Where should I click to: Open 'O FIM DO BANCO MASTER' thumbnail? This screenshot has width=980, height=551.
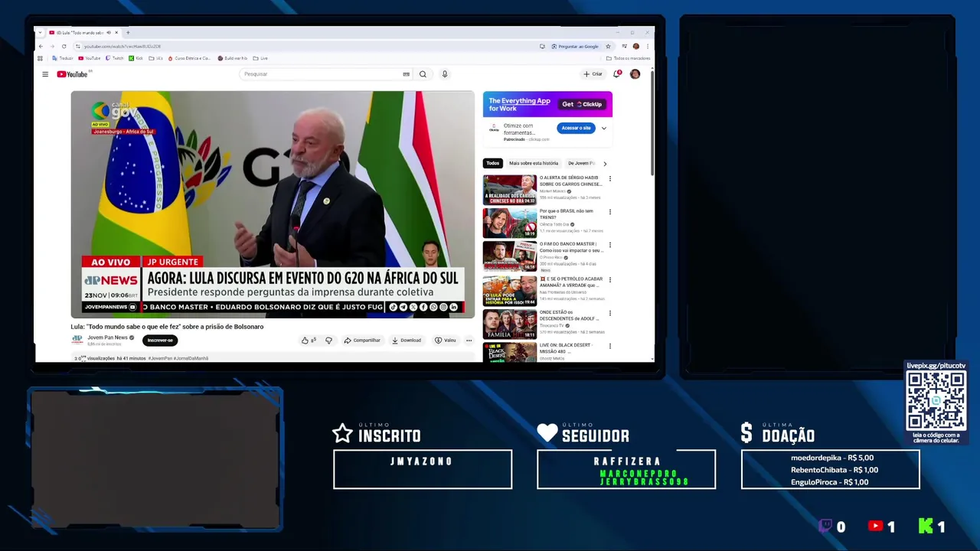[x=510, y=256]
